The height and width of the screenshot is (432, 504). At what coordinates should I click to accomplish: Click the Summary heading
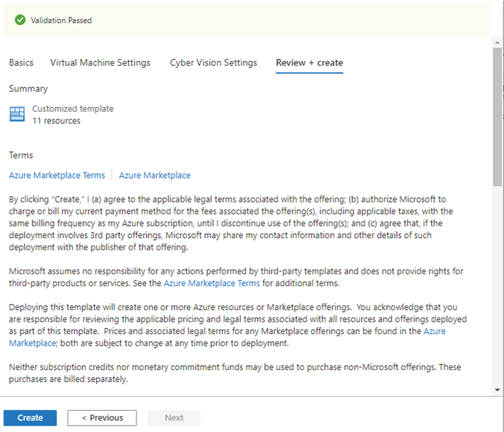coord(28,89)
